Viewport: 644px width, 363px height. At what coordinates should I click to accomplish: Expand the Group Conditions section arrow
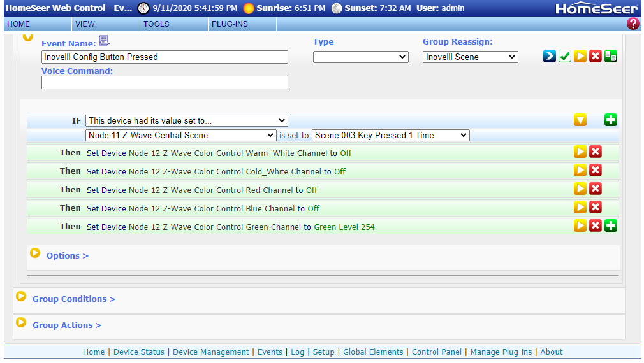pos(21,296)
